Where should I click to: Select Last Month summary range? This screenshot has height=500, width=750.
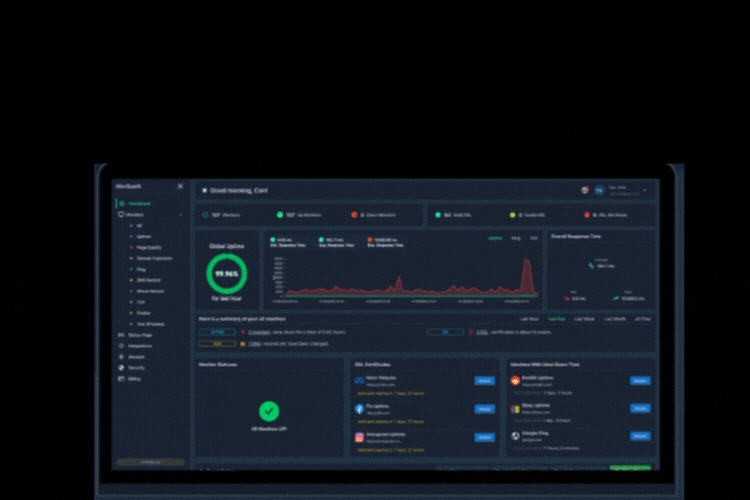(x=615, y=319)
